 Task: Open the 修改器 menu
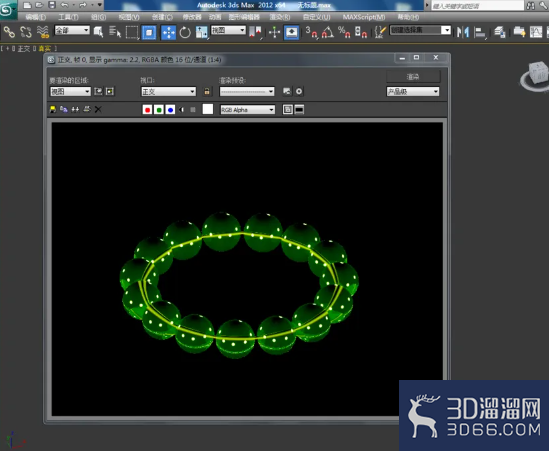[192, 17]
